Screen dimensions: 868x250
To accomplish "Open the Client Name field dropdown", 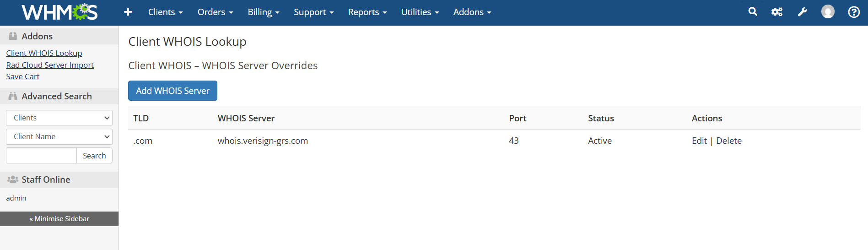I will [x=59, y=136].
